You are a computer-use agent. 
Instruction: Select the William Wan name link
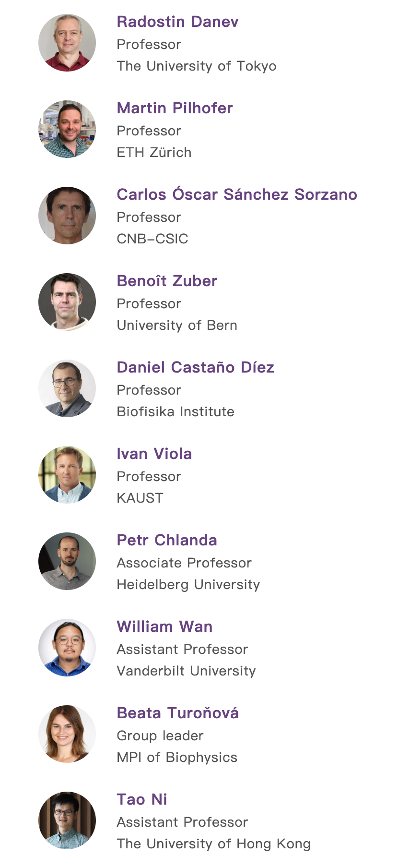(164, 627)
